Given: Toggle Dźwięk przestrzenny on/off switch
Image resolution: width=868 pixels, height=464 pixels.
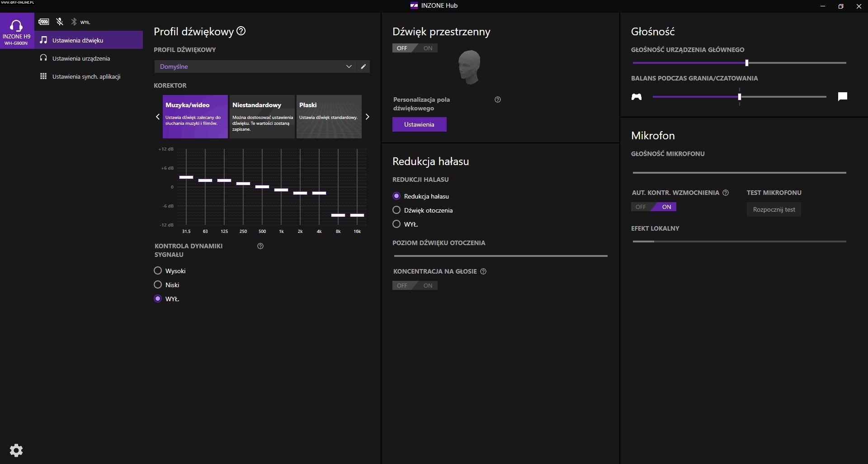Looking at the screenshot, I should click(415, 48).
